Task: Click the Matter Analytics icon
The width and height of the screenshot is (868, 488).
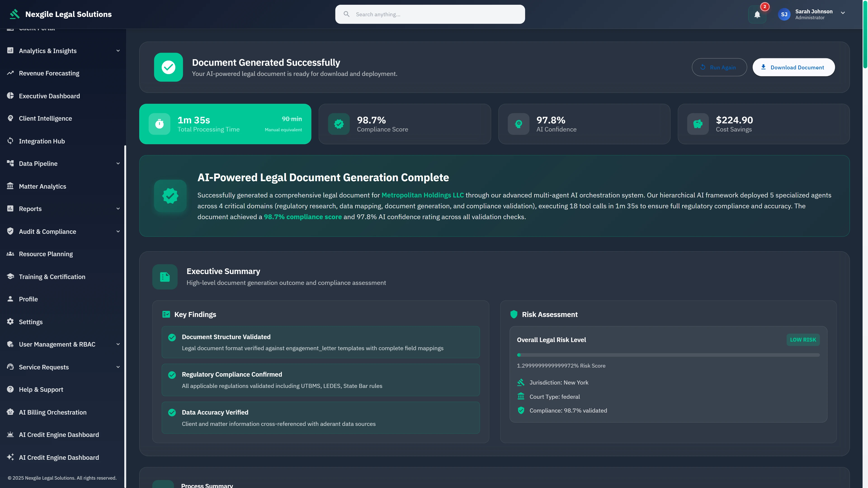Action: tap(10, 186)
